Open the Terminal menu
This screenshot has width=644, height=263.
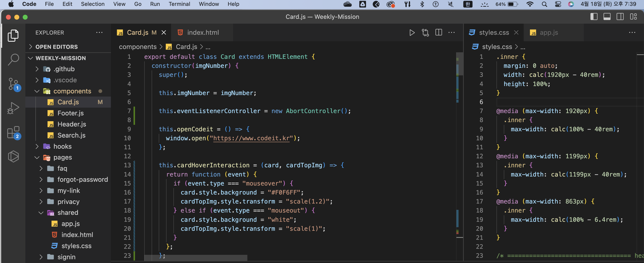point(179,4)
